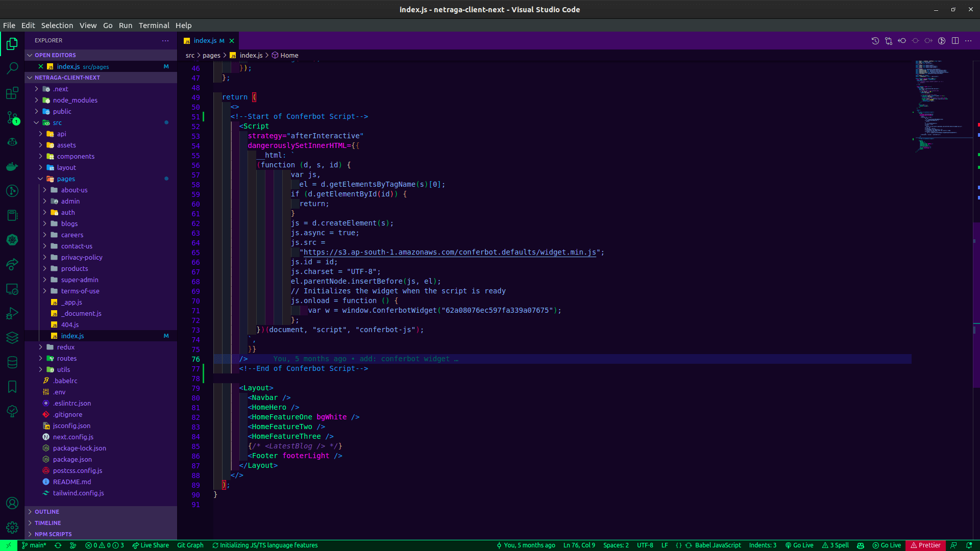Screen dimensions: 980x551
Task: Open the Terminal menu
Action: point(154,26)
